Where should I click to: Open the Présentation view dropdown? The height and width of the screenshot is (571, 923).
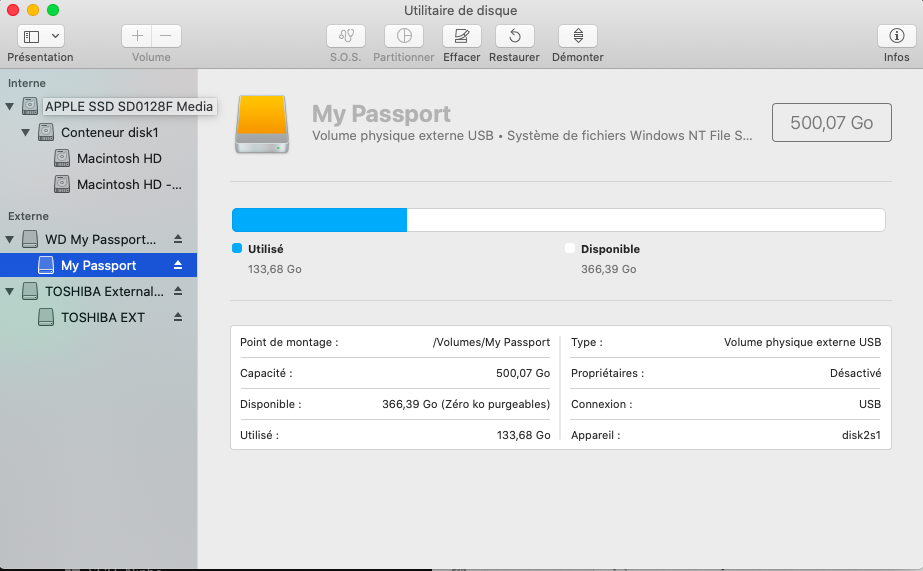[40, 36]
